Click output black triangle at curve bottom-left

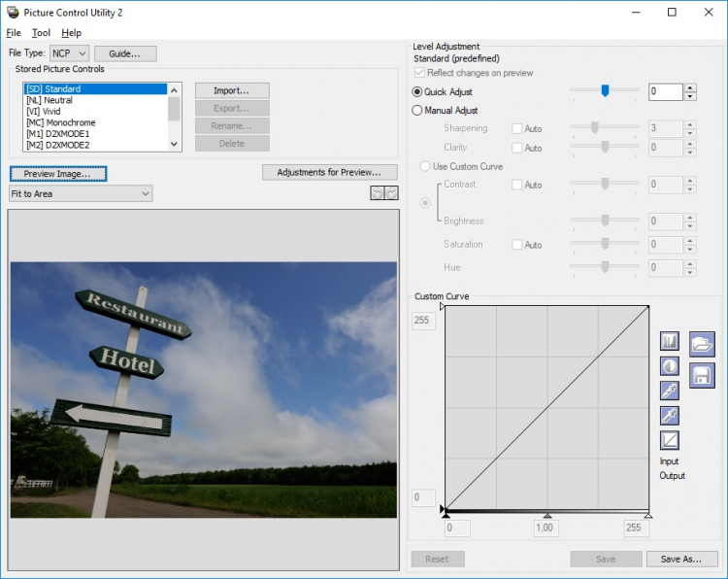point(442,509)
